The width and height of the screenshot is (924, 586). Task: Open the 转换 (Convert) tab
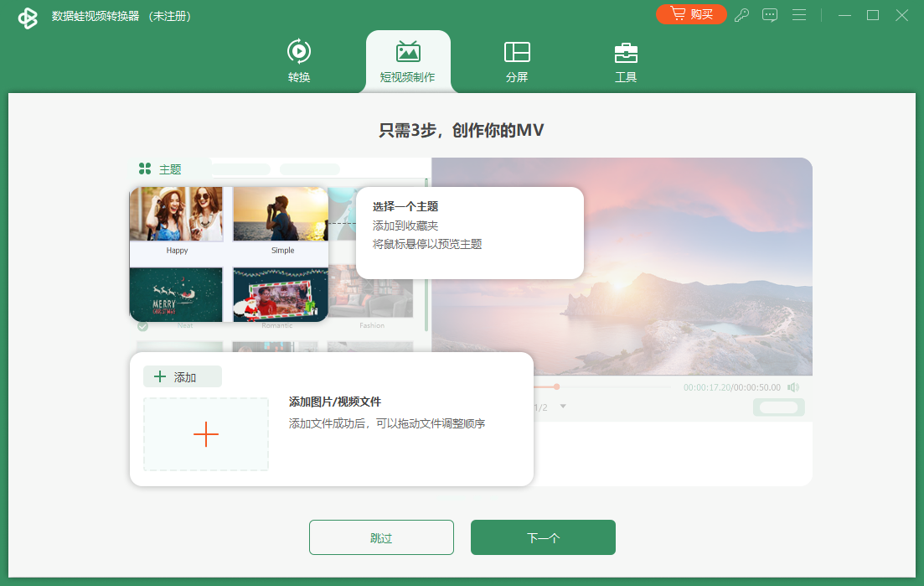click(299, 60)
